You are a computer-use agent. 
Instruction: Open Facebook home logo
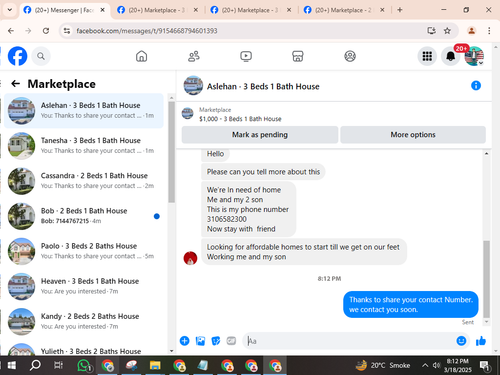point(17,56)
